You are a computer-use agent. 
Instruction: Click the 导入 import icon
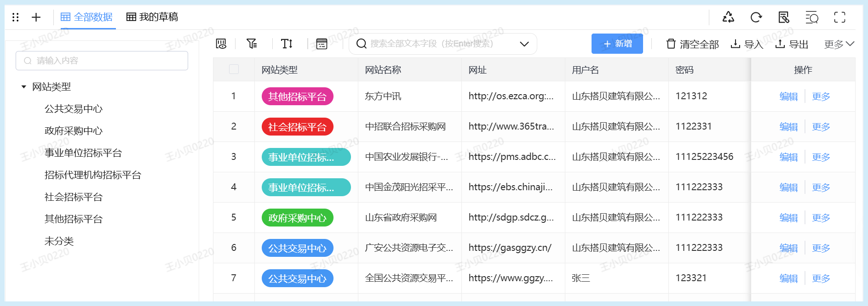[736, 44]
